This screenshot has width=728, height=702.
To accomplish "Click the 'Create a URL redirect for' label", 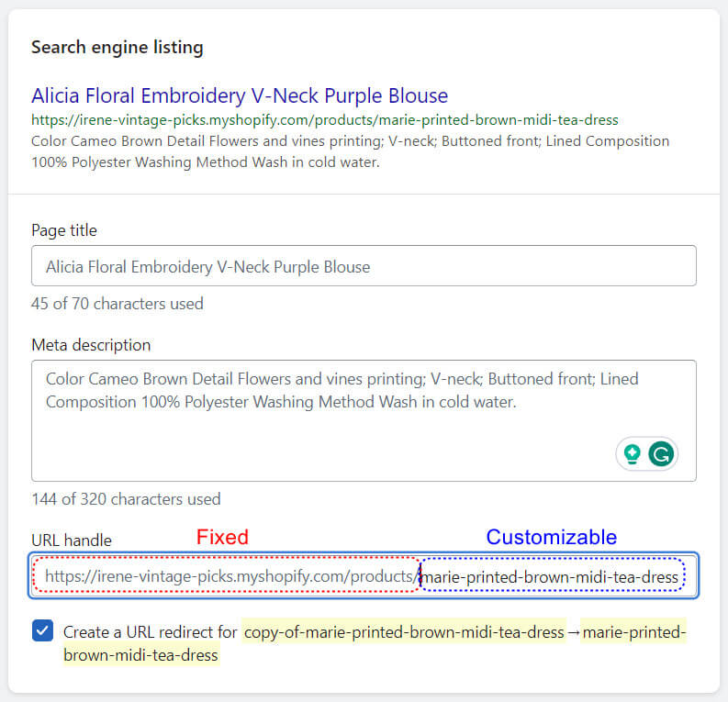I will (150, 632).
